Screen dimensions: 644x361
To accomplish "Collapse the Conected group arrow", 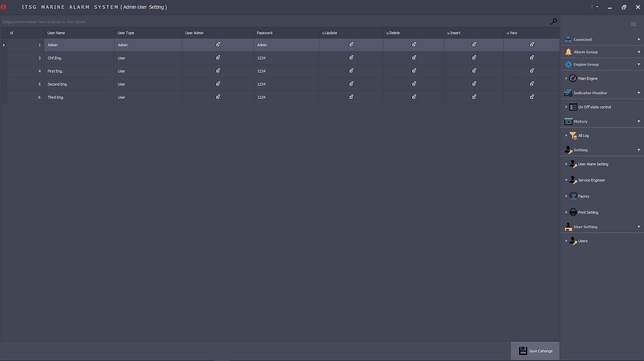I will pyautogui.click(x=639, y=39).
